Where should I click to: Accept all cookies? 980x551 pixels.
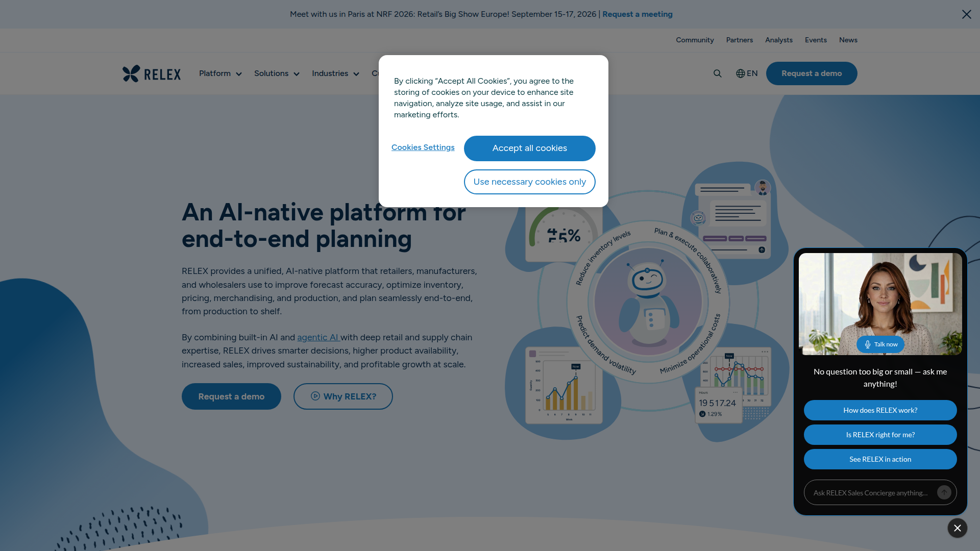530,148
